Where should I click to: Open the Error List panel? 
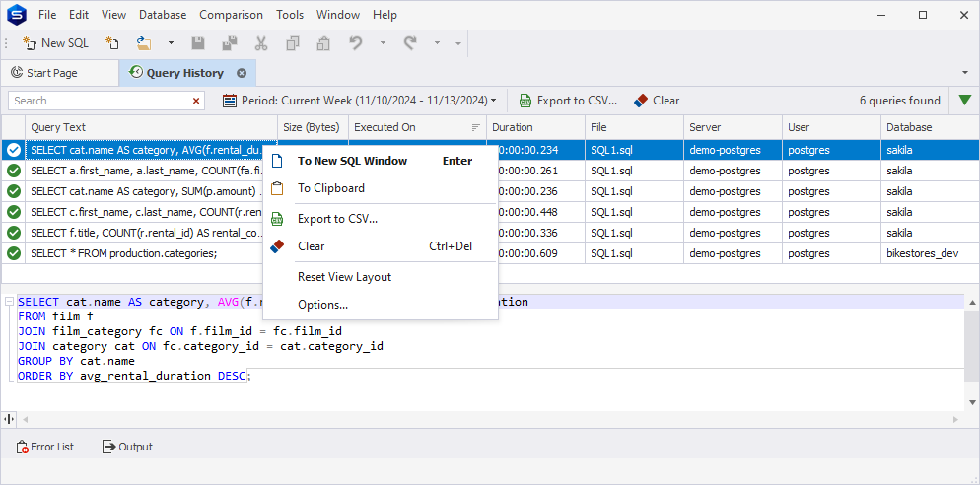coord(45,447)
